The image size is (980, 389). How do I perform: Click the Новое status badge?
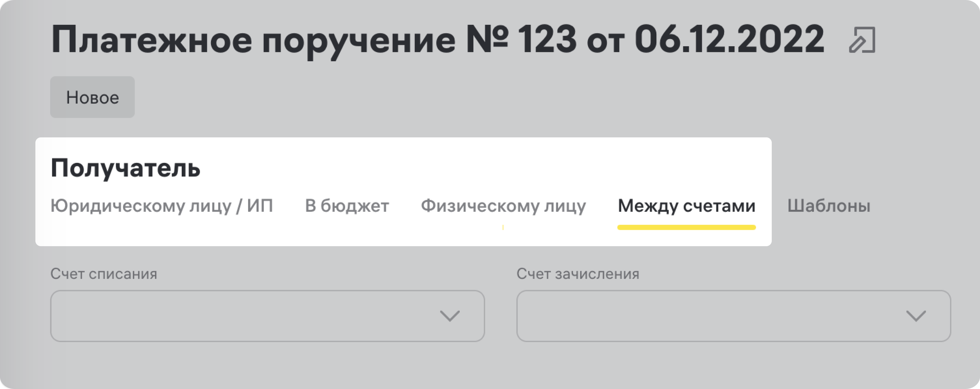tap(93, 97)
